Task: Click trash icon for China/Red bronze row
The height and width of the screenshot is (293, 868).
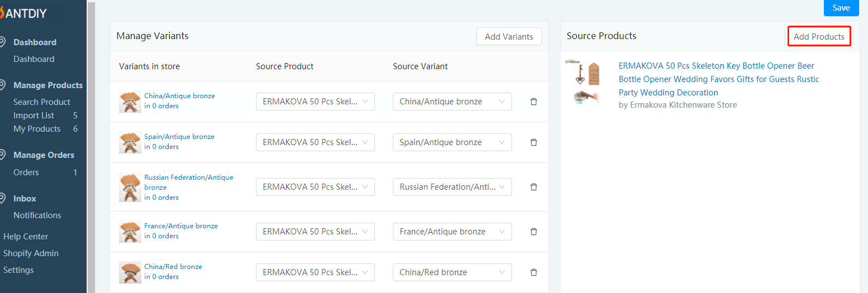Action: pos(533,272)
